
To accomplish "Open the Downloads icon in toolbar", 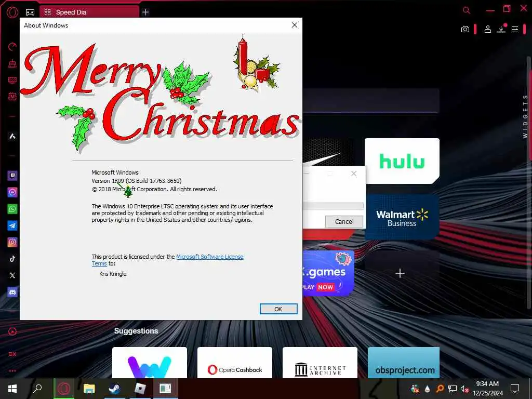I will coord(501,29).
